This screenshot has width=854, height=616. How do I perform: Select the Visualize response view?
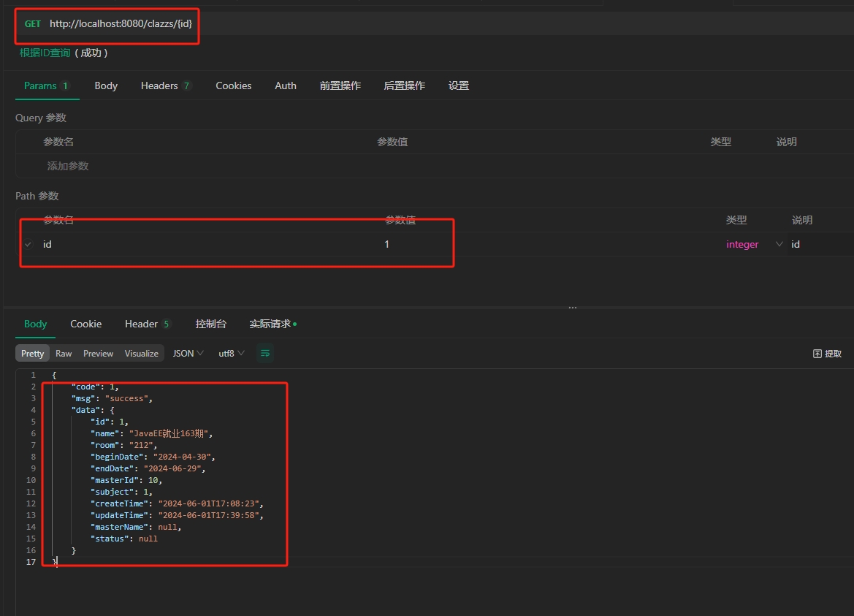(141, 354)
